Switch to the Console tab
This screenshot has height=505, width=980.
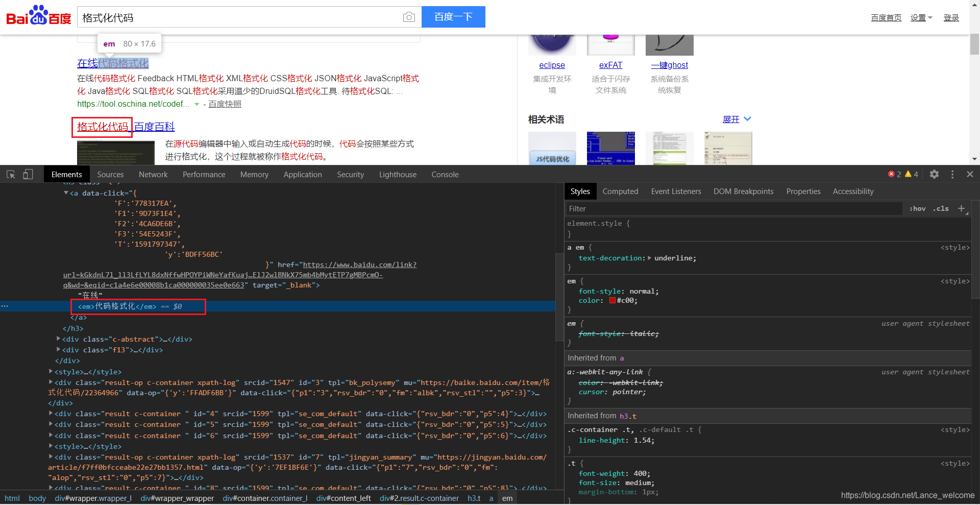(x=445, y=174)
